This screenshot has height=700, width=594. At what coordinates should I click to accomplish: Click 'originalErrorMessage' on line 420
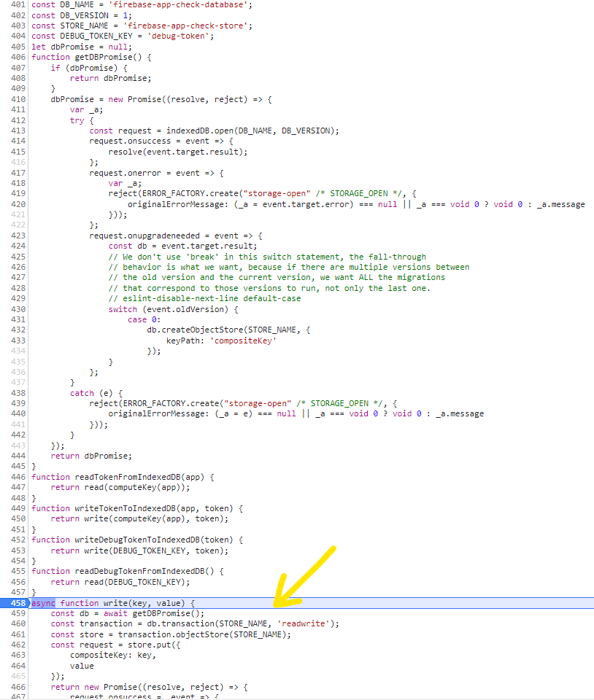(176, 204)
